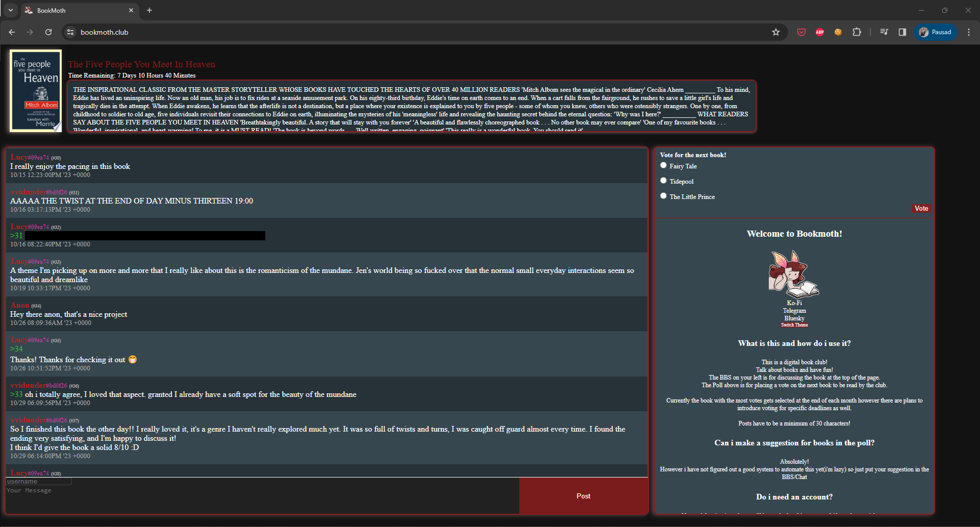Click 'Vote for the next book!' heading
Image resolution: width=980 pixels, height=527 pixels.
[693, 155]
